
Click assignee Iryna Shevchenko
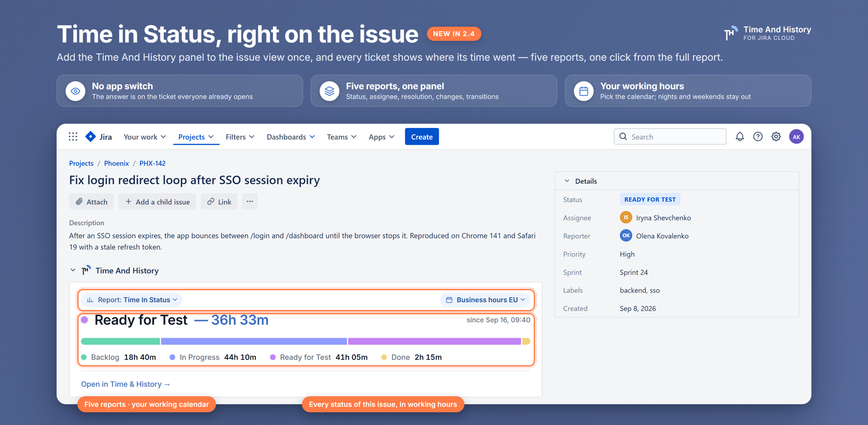(663, 218)
